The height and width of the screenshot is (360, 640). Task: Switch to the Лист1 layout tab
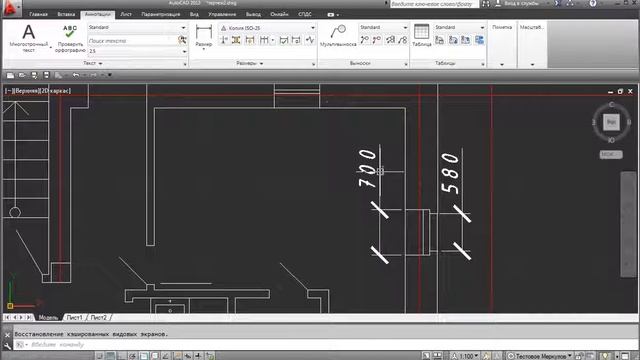tap(75, 318)
